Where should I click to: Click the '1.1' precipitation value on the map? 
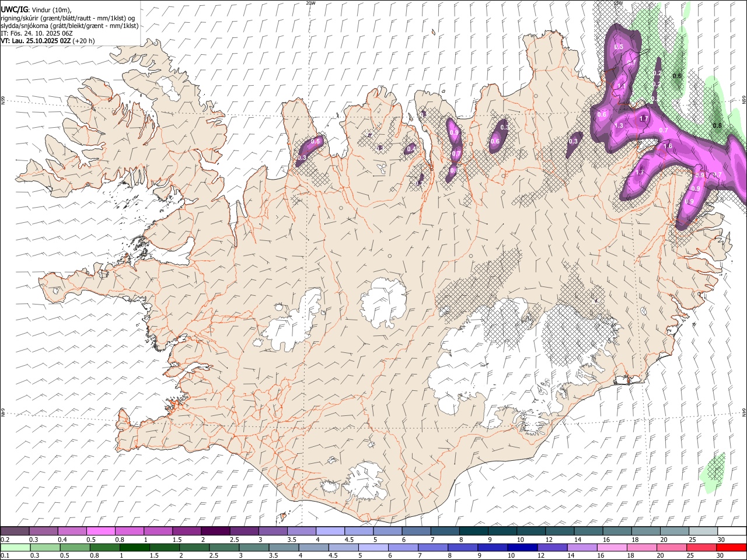(622, 86)
